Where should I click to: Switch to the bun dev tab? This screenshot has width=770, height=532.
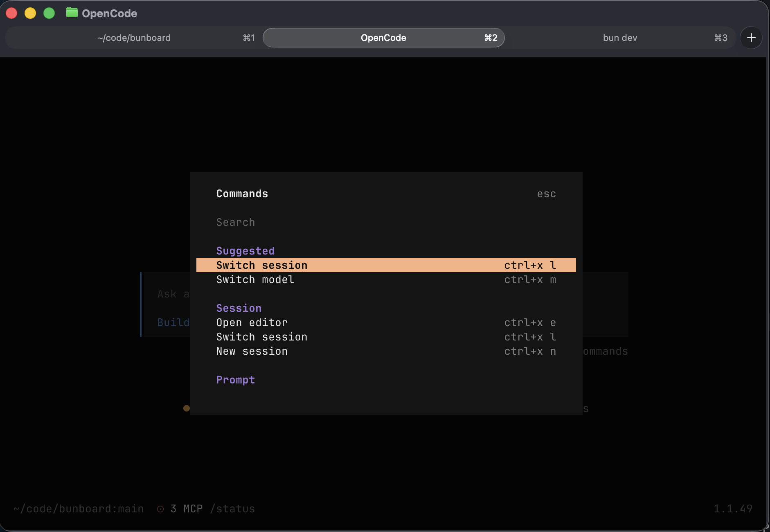pyautogui.click(x=620, y=38)
